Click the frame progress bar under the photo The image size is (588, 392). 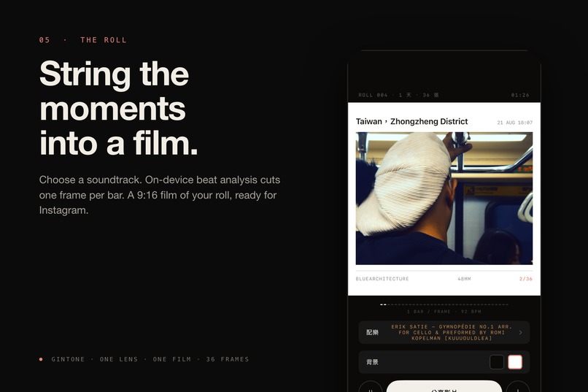444,304
